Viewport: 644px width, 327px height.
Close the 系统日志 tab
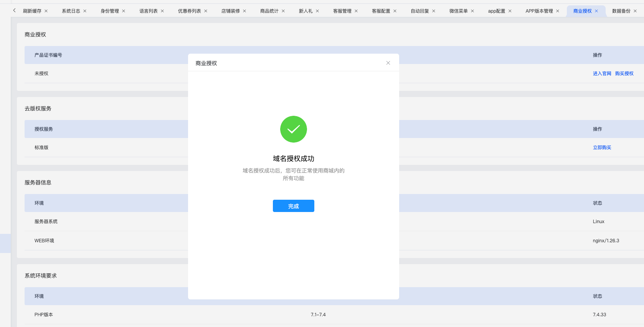(x=85, y=11)
